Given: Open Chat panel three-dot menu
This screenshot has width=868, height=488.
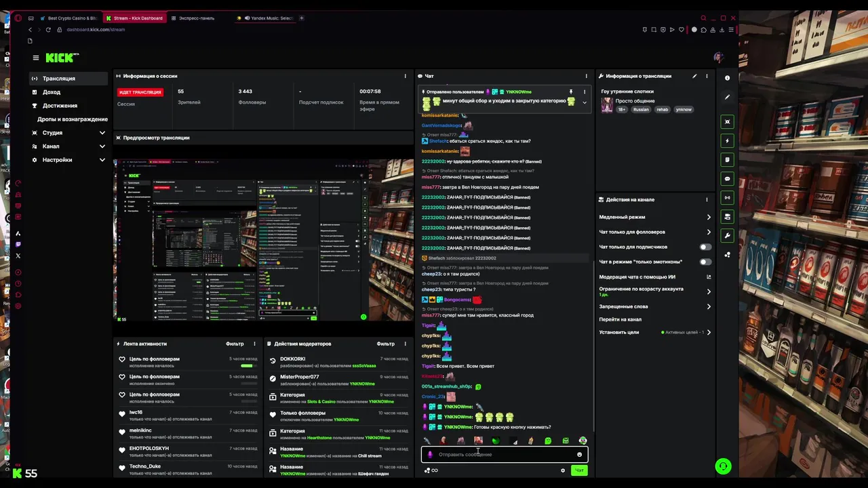Looking at the screenshot, I should pyautogui.click(x=586, y=76).
